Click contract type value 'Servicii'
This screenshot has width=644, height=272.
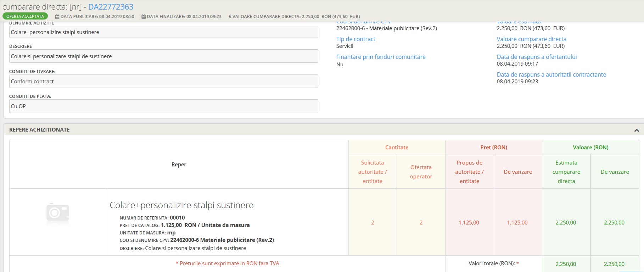(345, 46)
